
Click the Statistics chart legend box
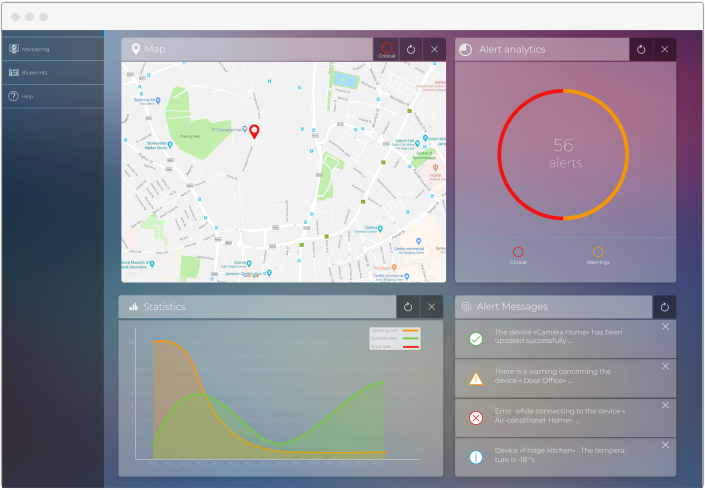pos(396,339)
